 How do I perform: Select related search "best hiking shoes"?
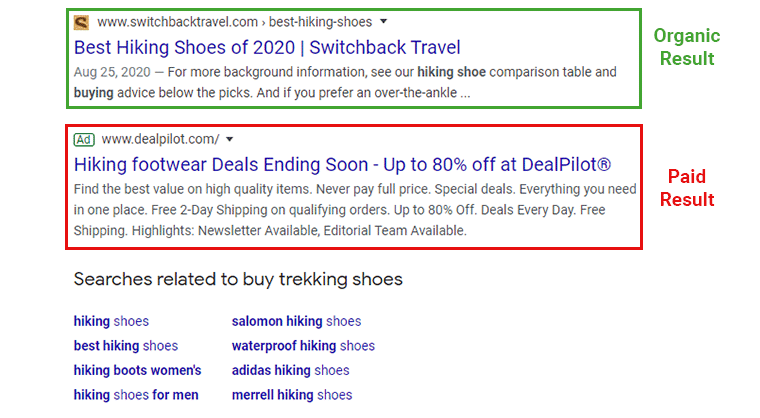[125, 346]
